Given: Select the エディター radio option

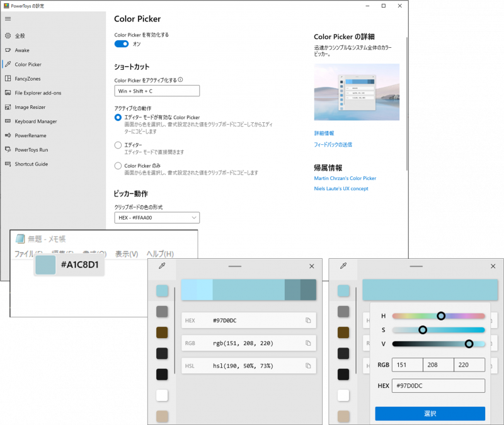Looking at the screenshot, I should [x=118, y=145].
